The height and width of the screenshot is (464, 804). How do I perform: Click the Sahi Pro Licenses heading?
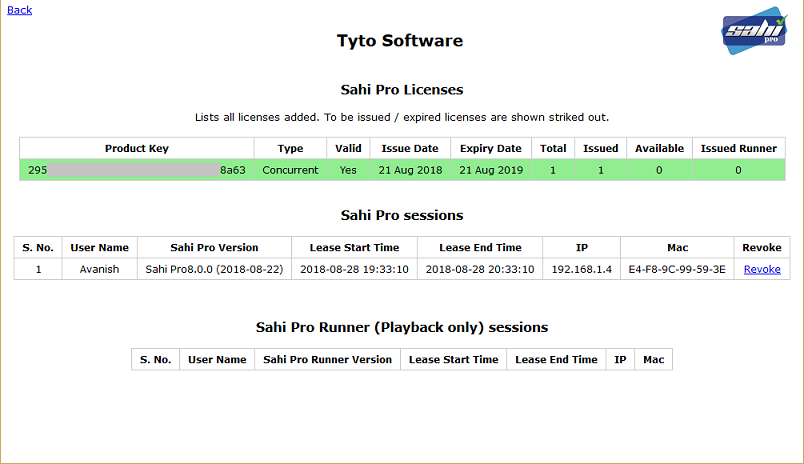(401, 90)
